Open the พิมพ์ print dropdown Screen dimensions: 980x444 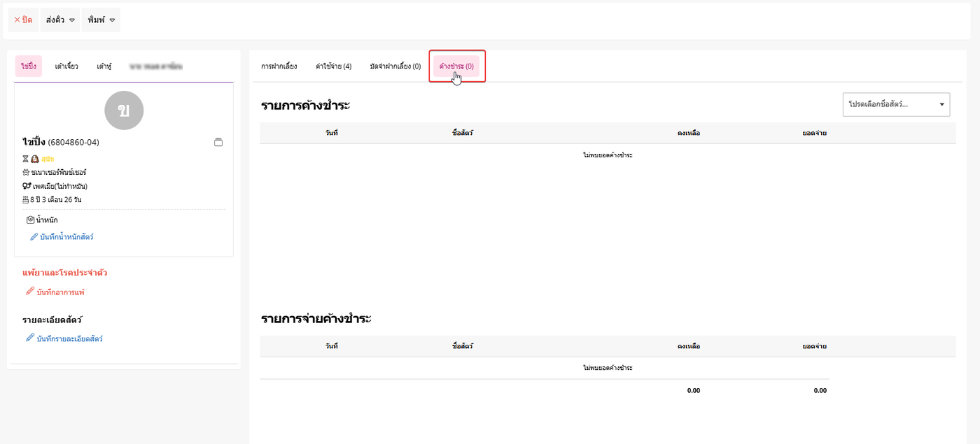(x=101, y=20)
